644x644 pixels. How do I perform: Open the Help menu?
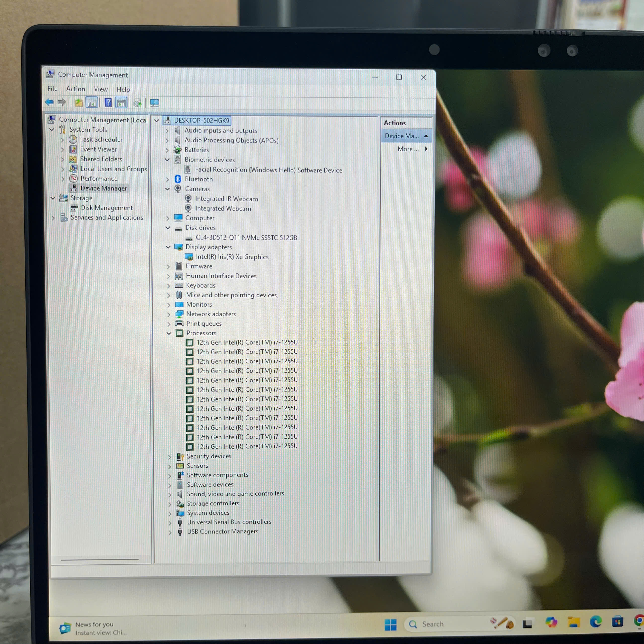coord(123,89)
